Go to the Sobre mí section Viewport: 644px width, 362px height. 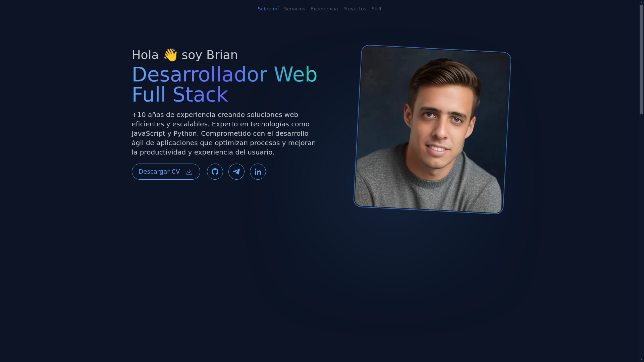pyautogui.click(x=268, y=9)
